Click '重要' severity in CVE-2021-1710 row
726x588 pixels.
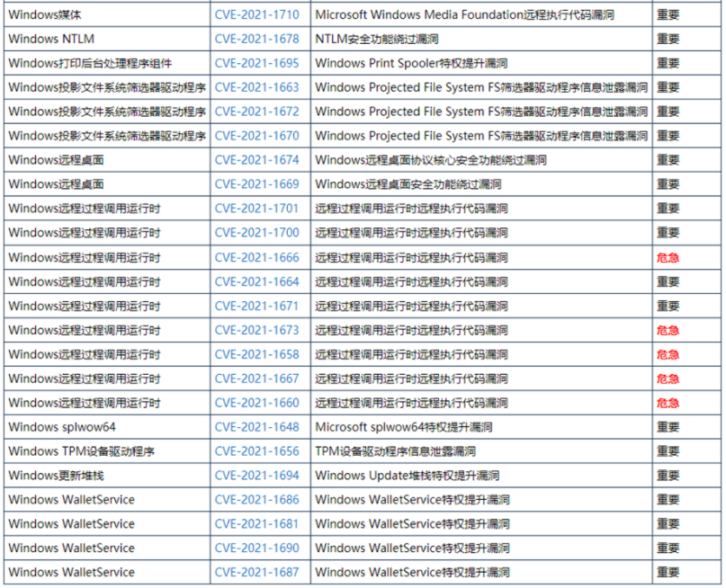[x=668, y=14]
